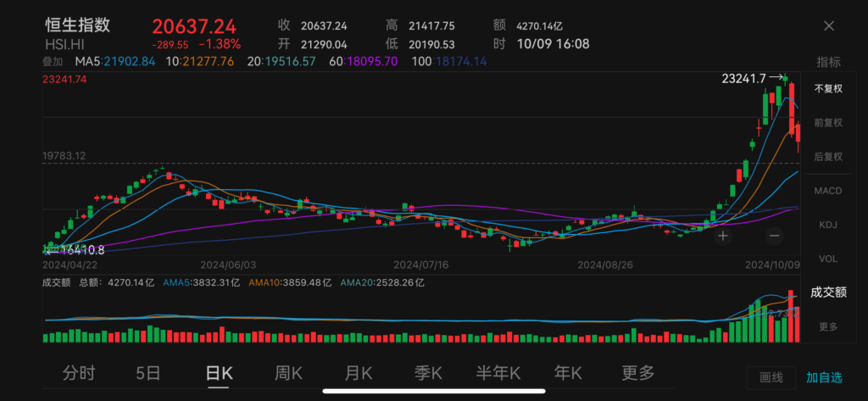Click the AMA10 value 3859.48亿
This screenshot has height=401, width=868.
(306, 282)
